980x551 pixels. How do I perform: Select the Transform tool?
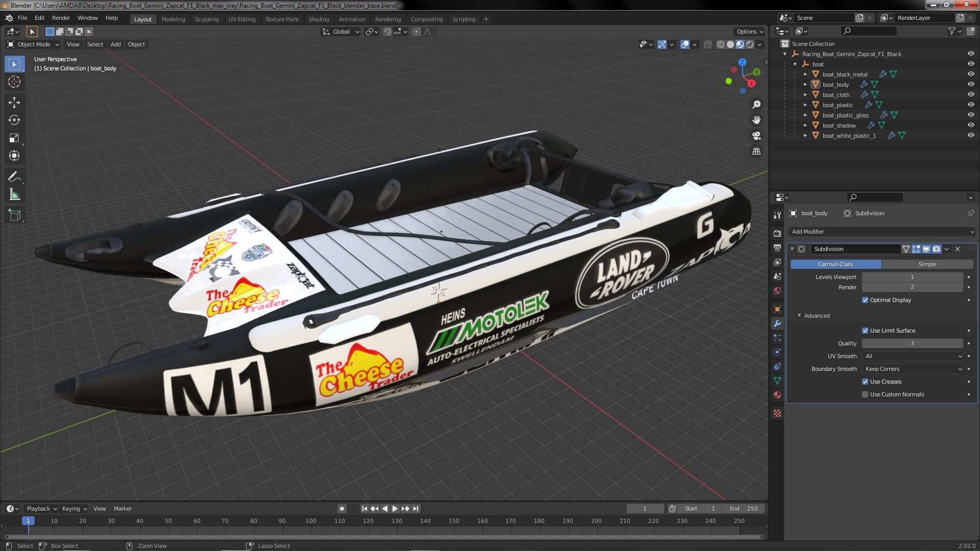(14, 156)
